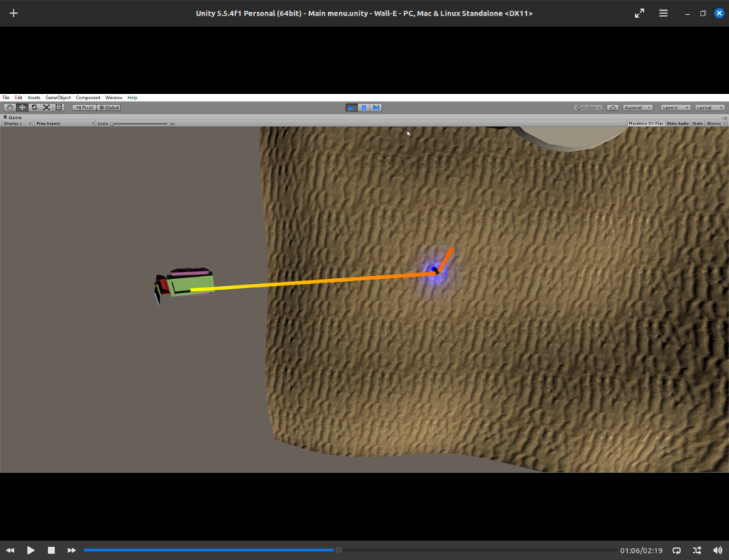The image size is (729, 560).
Task: Select the Rect transform tool icon
Action: click(x=59, y=107)
